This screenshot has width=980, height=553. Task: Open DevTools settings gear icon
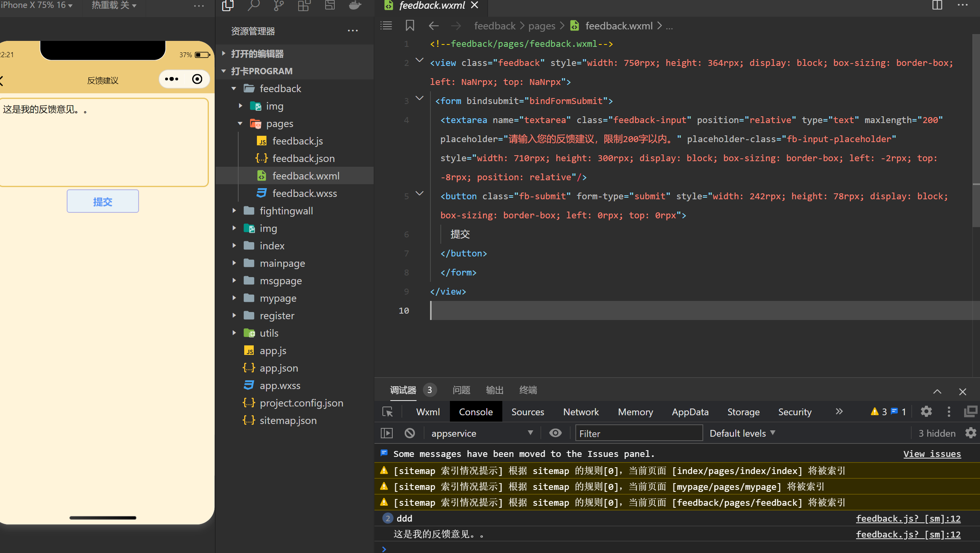(x=926, y=412)
